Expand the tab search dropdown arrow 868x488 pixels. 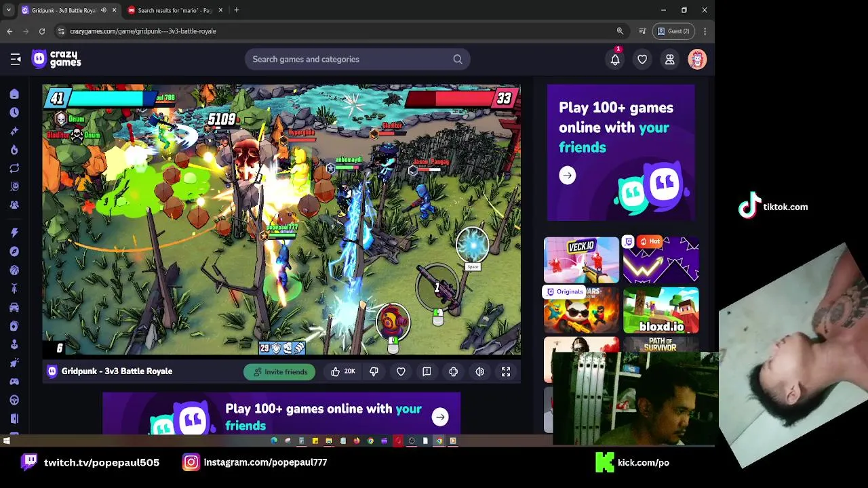(x=8, y=10)
